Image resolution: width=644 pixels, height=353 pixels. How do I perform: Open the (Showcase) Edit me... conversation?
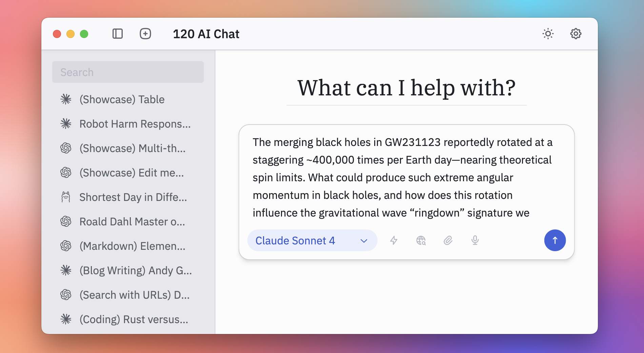[x=132, y=173]
